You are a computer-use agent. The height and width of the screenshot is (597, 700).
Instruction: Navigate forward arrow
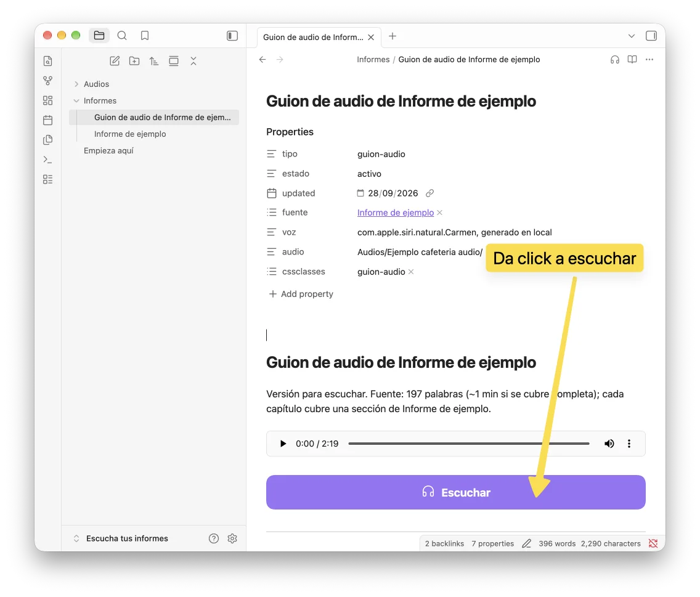(x=280, y=59)
